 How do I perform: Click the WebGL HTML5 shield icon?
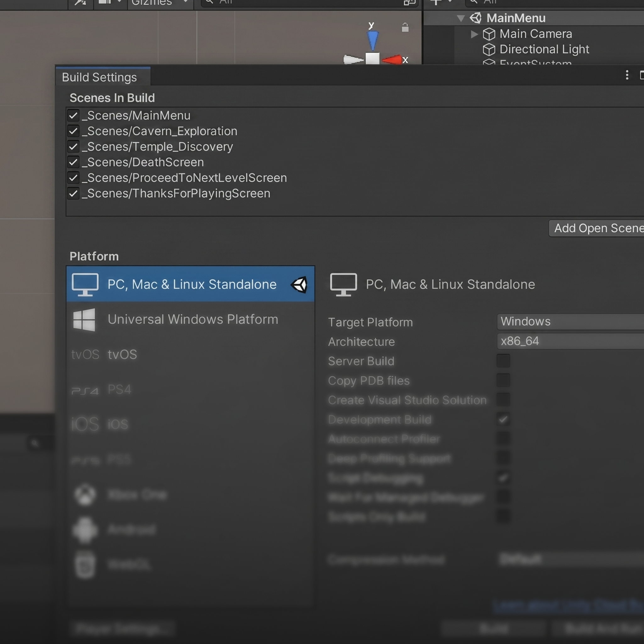pos(85,564)
